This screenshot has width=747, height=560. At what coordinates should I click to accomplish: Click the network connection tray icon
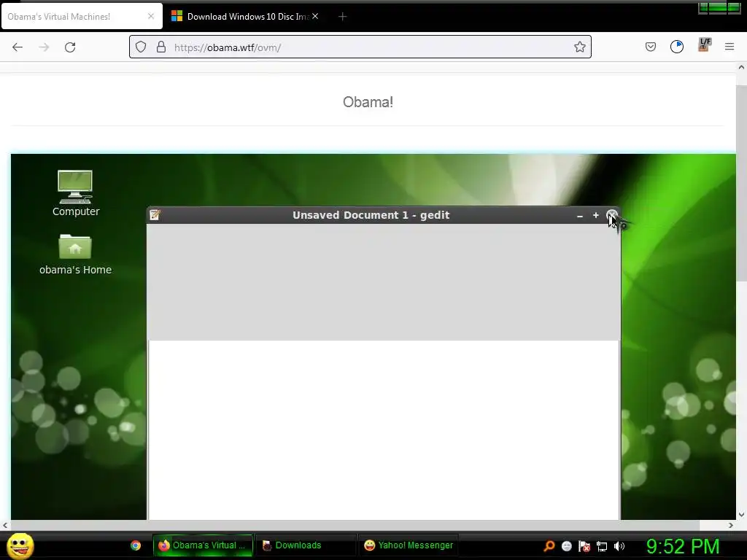click(602, 546)
